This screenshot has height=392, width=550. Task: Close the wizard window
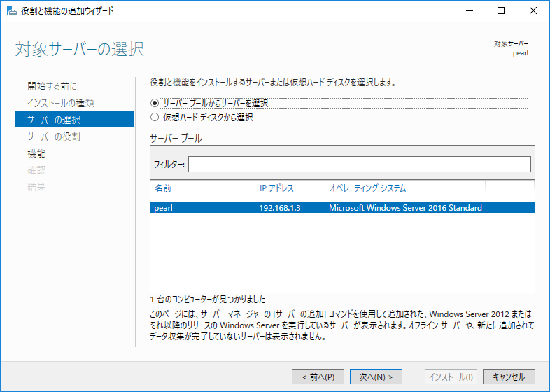coord(533,11)
